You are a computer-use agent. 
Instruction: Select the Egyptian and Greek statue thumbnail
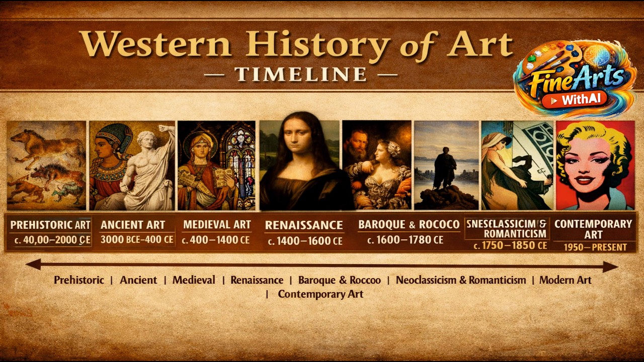point(132,165)
